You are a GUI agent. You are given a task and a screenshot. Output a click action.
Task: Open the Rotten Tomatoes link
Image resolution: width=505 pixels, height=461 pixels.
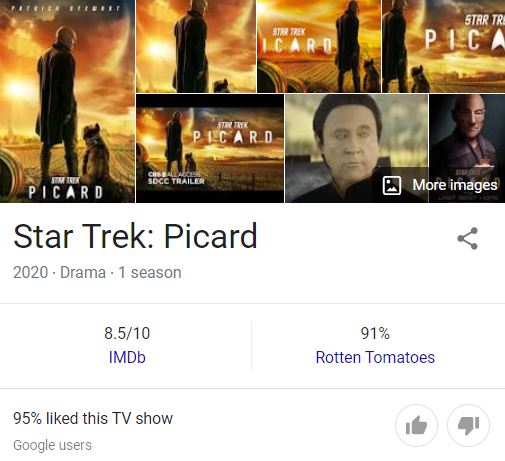pos(375,357)
